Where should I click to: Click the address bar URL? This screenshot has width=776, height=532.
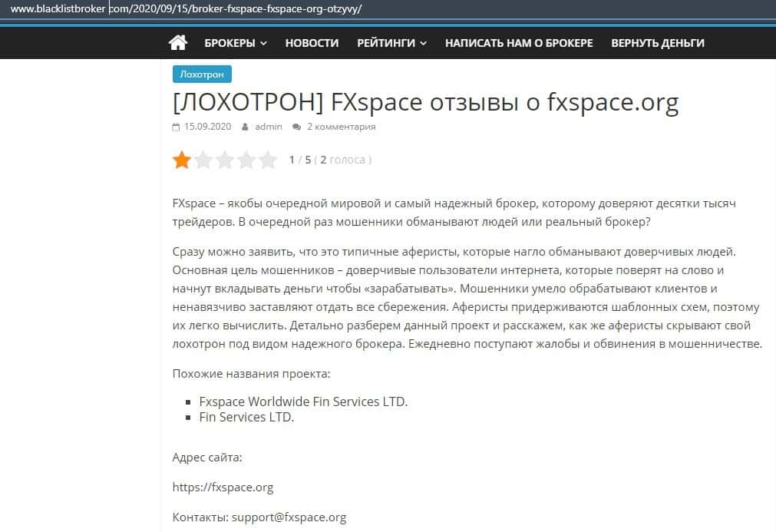tap(186, 9)
